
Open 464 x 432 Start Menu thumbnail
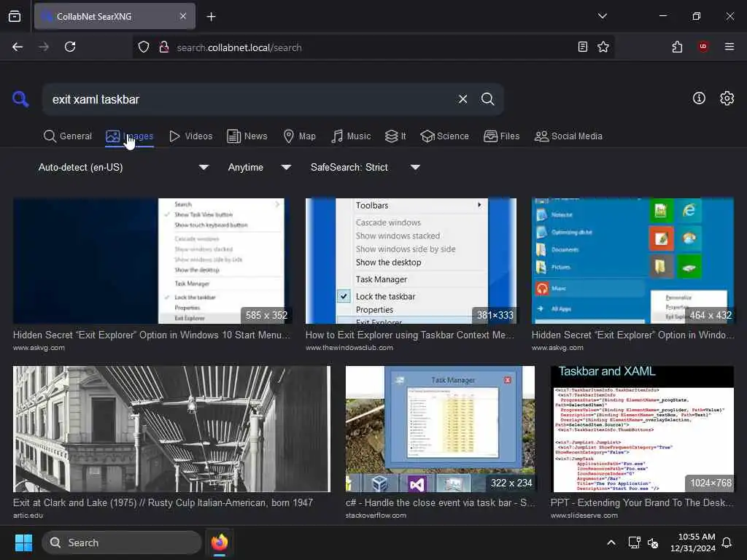click(x=632, y=261)
